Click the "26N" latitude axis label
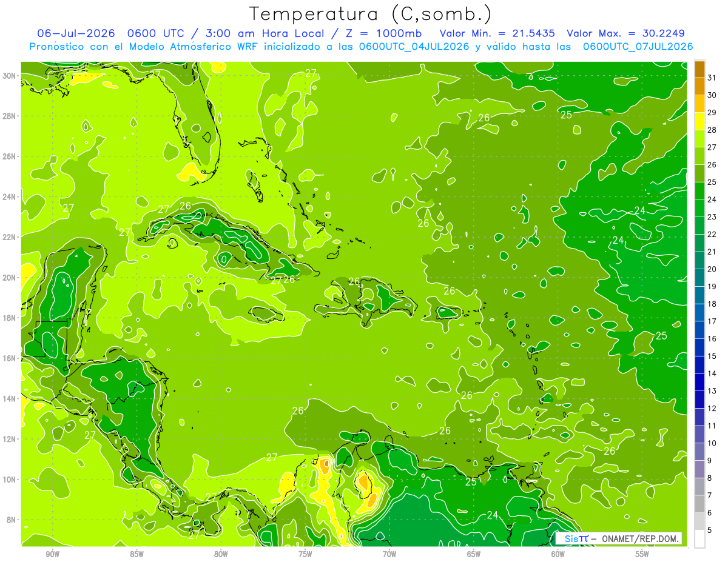The width and height of the screenshot is (728, 562). click(10, 156)
